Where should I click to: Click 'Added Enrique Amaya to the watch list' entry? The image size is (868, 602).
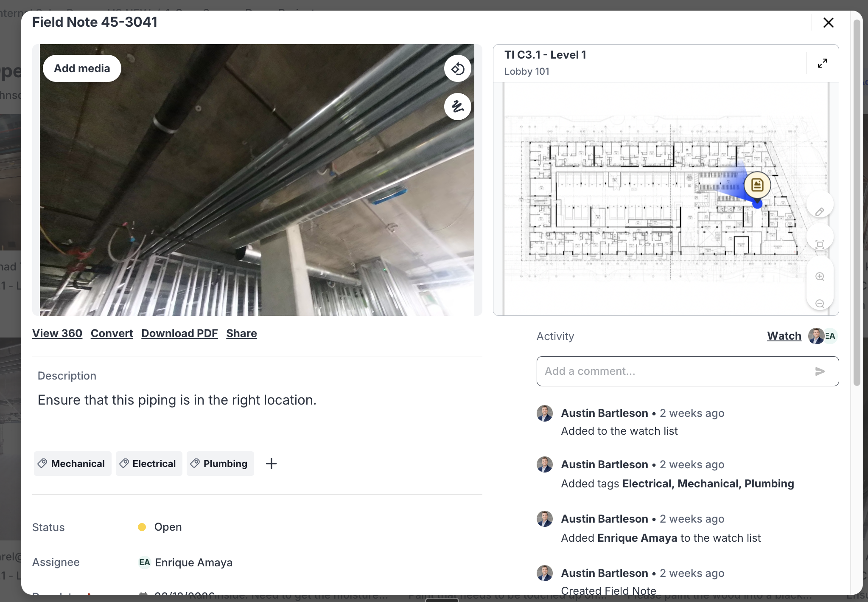point(661,538)
